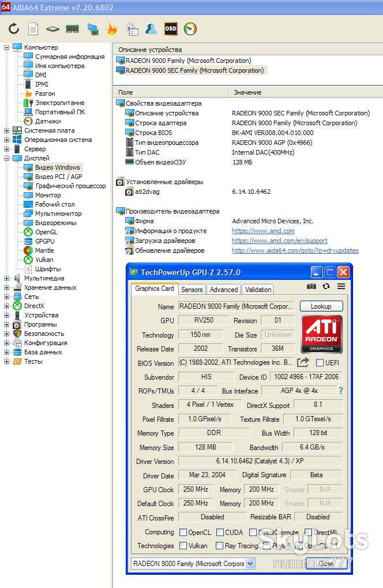Open Датчики (Sensors) tree item
This screenshot has width=383, height=588.
point(48,121)
